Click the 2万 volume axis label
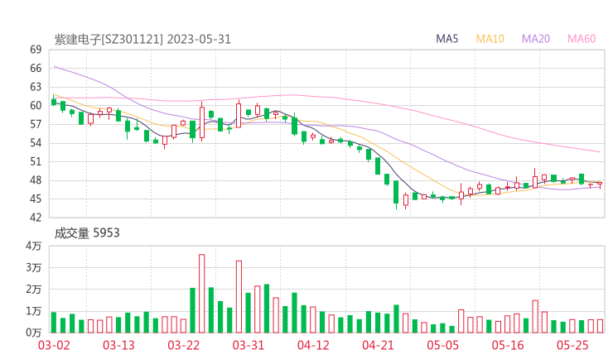The height and width of the screenshot is (364, 613). coord(34,290)
